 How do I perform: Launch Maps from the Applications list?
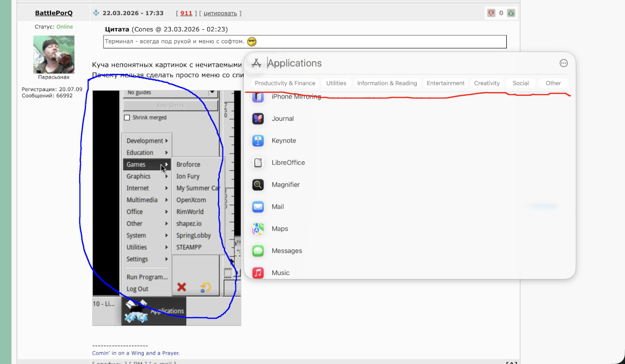click(x=258, y=229)
